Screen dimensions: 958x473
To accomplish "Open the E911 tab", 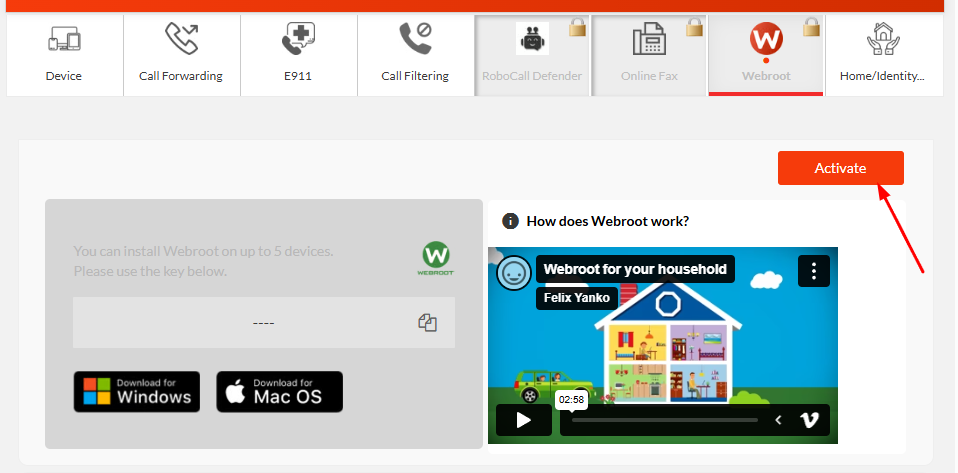I will pyautogui.click(x=298, y=55).
